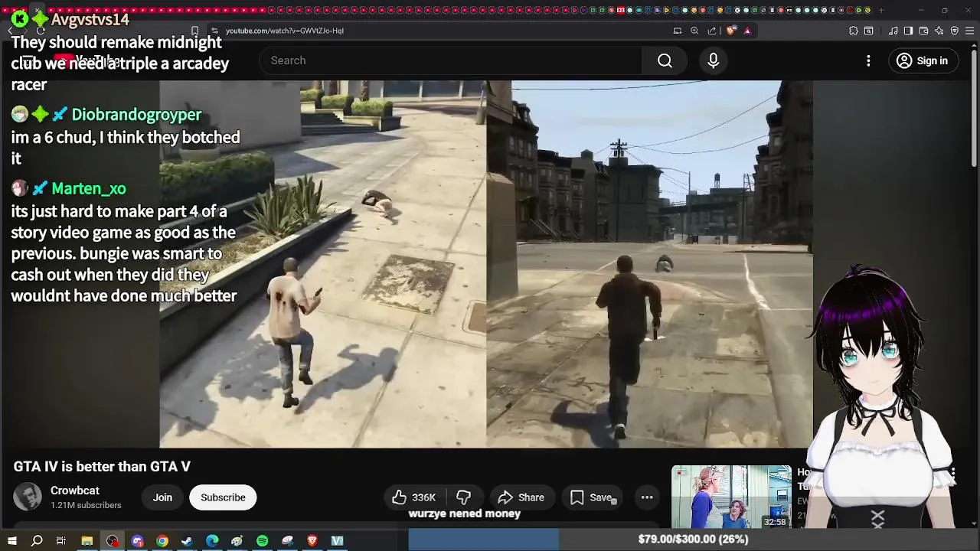The height and width of the screenshot is (551, 980).
Task: Join the Crowbcat channel membership
Action: [x=162, y=497]
